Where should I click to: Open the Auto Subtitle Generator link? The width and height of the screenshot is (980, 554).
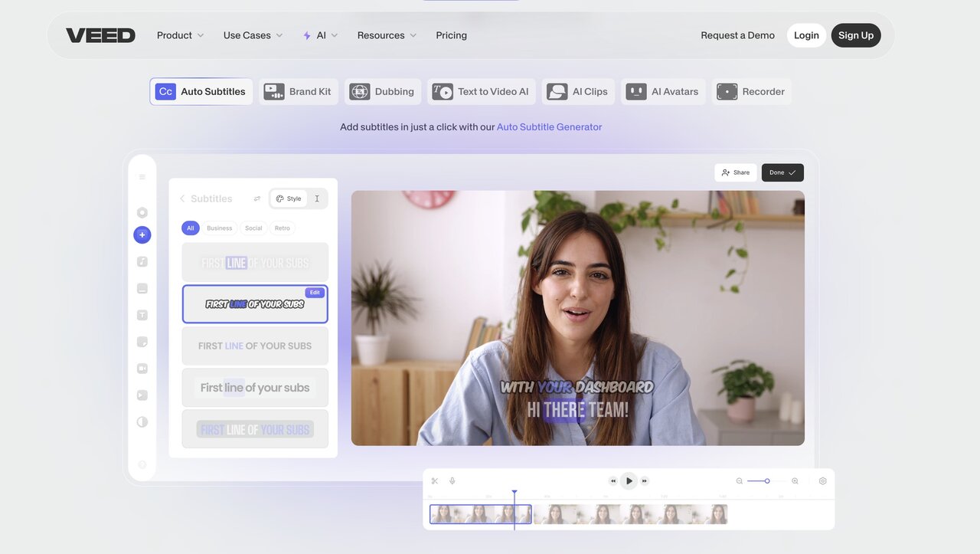(x=549, y=127)
